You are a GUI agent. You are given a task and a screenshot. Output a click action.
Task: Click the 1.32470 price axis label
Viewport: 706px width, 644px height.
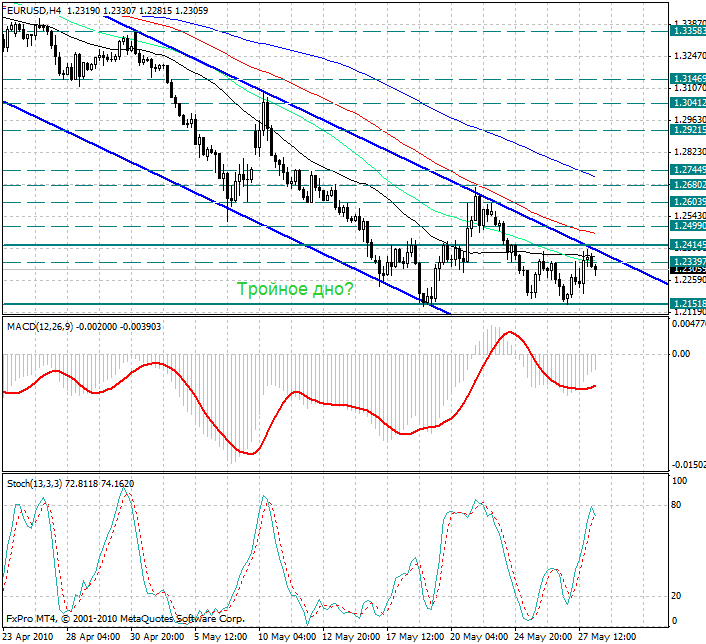[689, 56]
